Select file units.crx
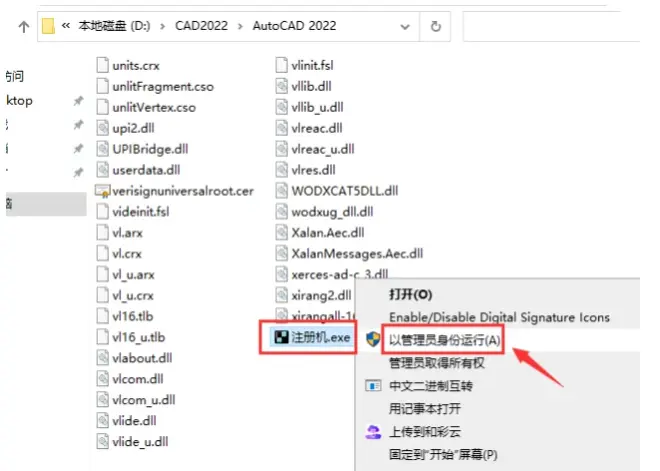Viewport: 660px width, 471px height. click(136, 66)
